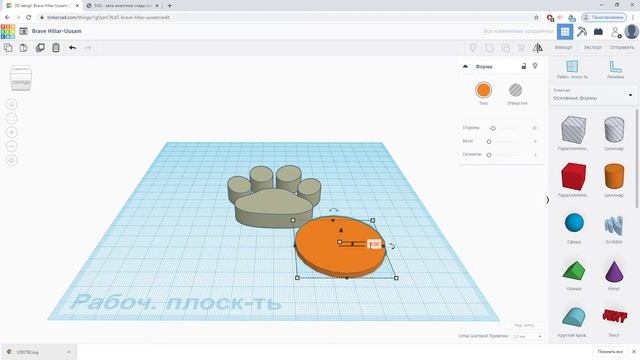The height and width of the screenshot is (360, 640).
Task: Click the Align tool icon
Action: [x=522, y=48]
